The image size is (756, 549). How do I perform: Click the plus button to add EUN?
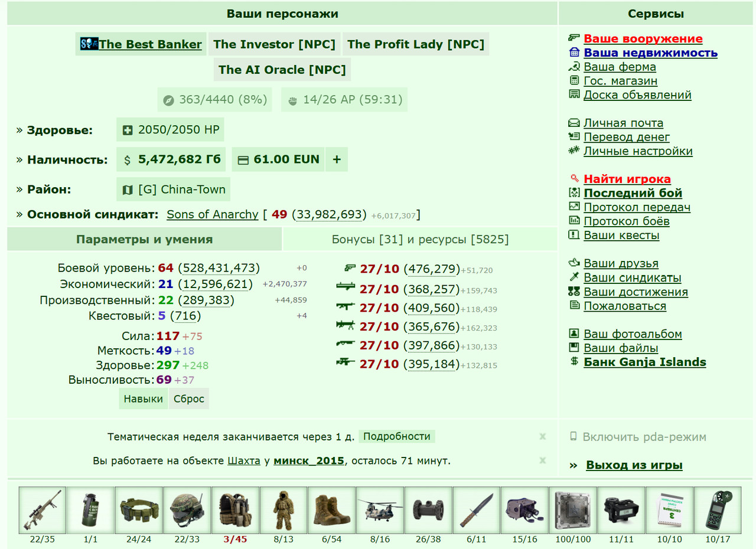point(337,159)
